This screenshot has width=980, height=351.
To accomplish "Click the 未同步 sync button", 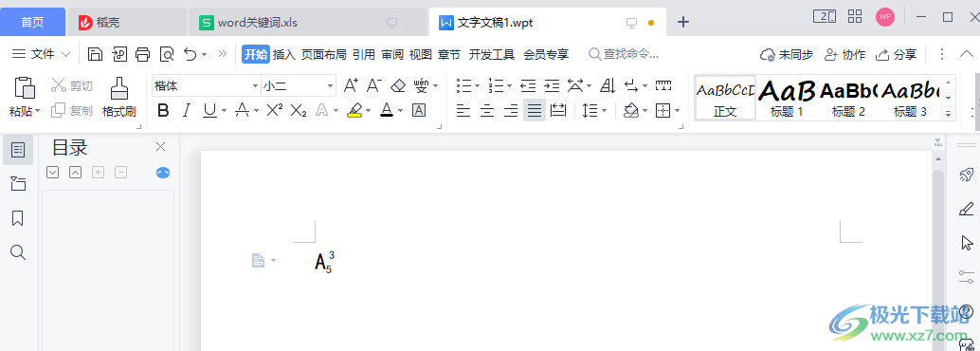I will 787,54.
